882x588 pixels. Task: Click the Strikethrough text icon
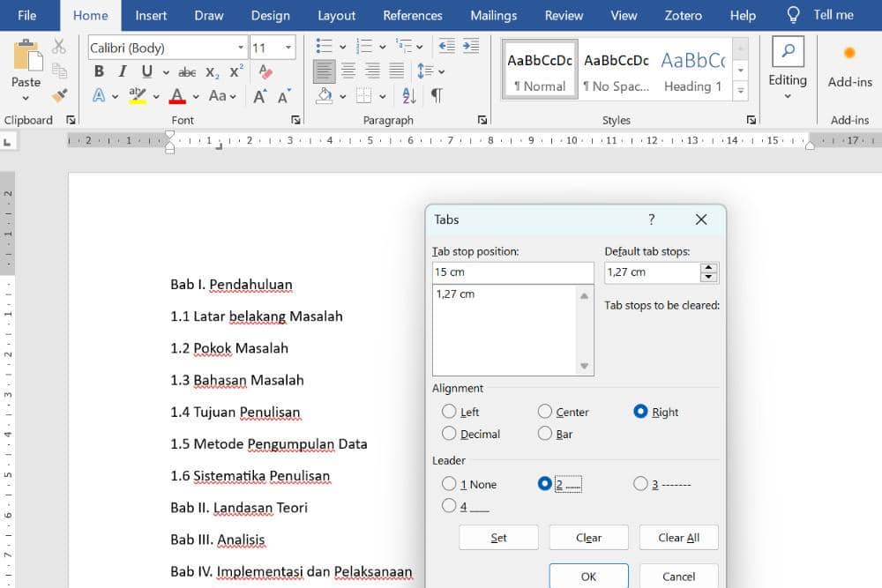point(187,72)
